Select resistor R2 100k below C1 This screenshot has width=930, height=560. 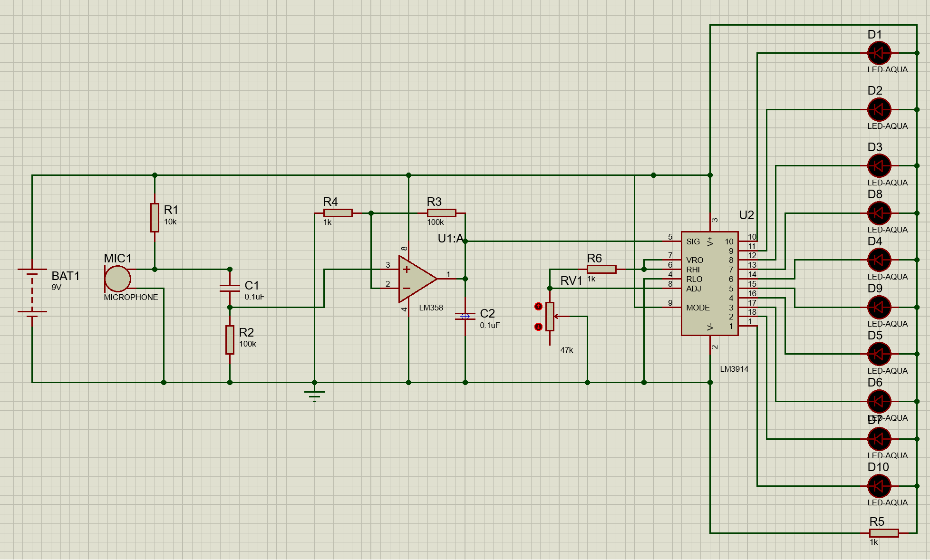(x=229, y=340)
